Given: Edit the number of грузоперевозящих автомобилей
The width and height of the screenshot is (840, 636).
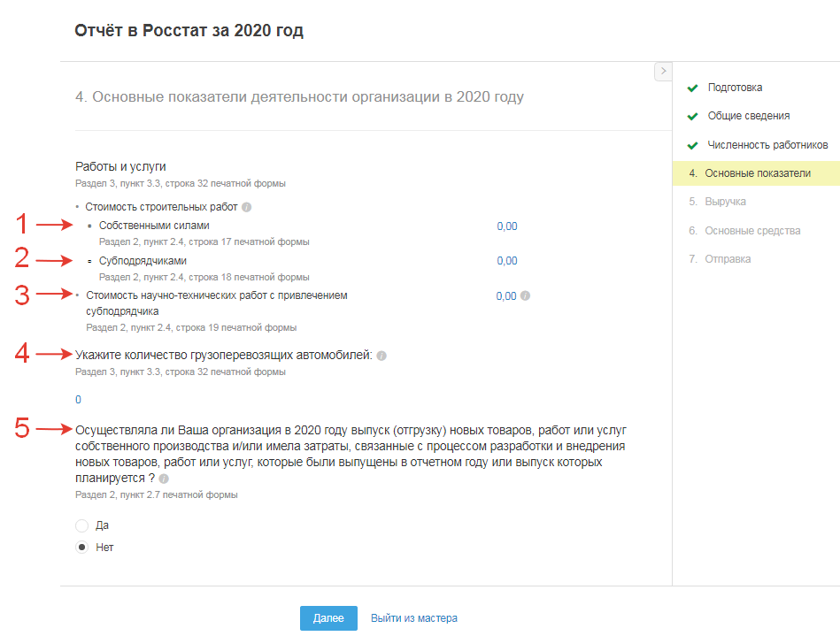Looking at the screenshot, I should [79, 400].
